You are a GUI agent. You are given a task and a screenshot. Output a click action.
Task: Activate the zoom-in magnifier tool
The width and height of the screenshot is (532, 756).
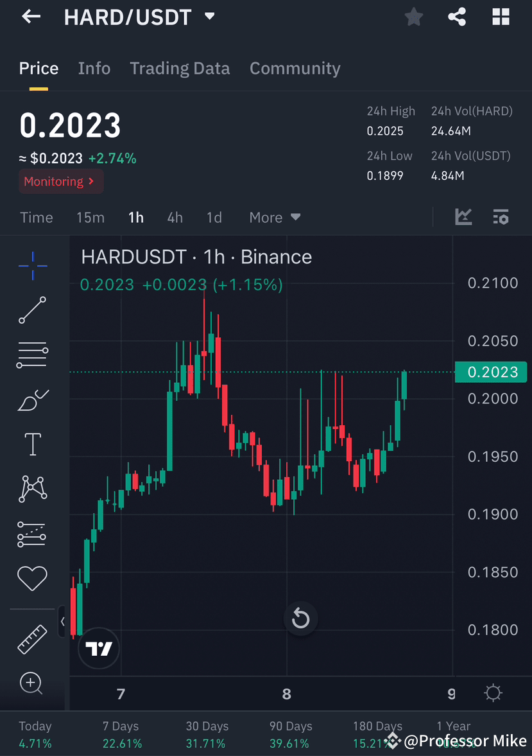[x=32, y=683]
